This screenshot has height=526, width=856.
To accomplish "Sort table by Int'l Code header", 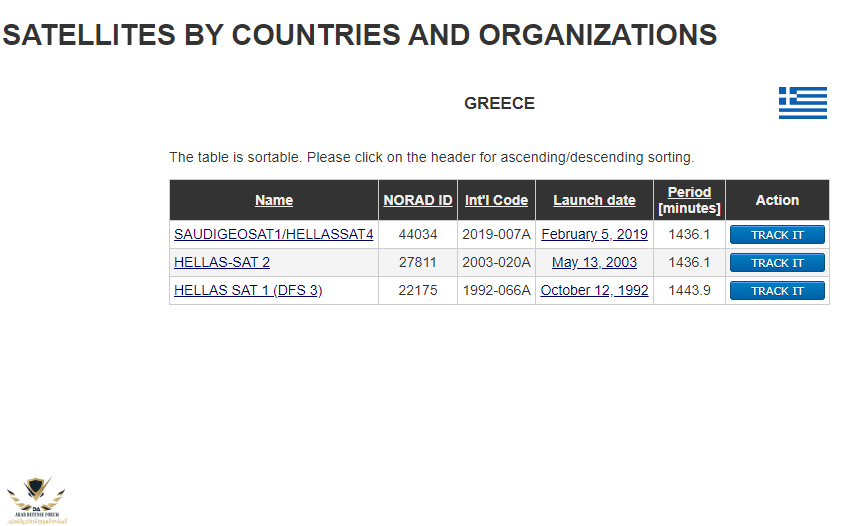I will [x=496, y=200].
